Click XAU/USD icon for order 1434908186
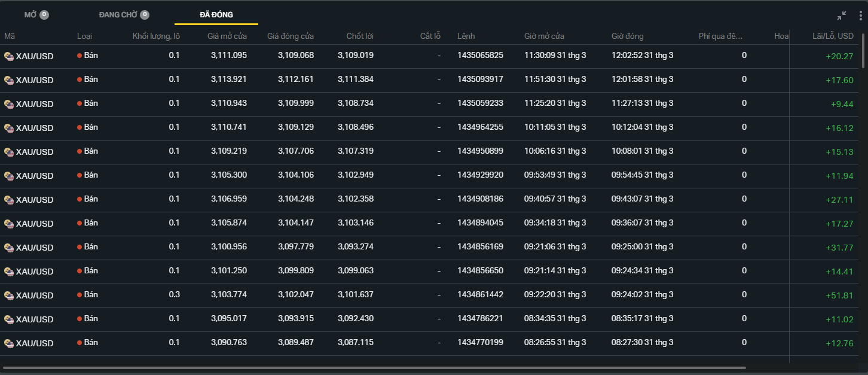The image size is (868, 375). [x=9, y=200]
